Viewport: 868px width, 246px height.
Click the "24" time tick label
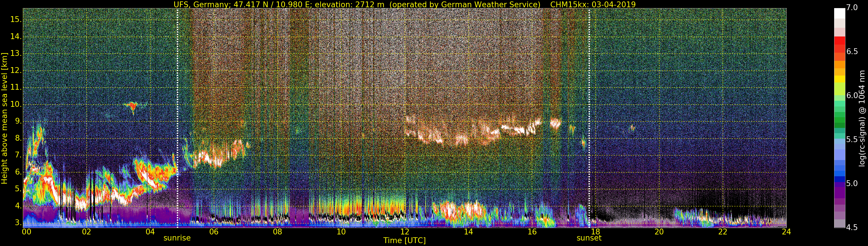pyautogui.click(x=786, y=232)
